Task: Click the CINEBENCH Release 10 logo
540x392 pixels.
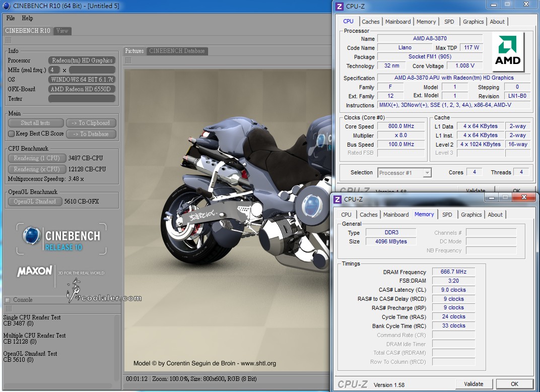Action: coord(61,239)
